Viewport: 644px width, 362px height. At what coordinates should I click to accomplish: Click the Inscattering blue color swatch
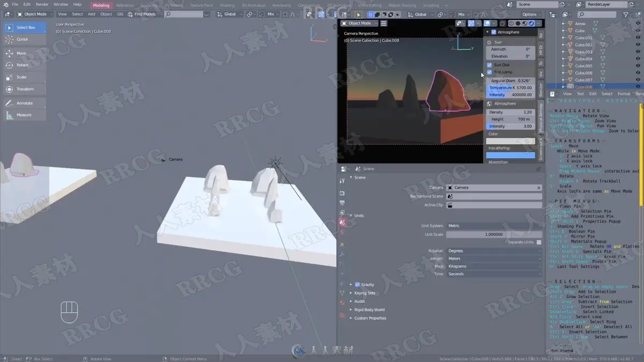510,155
